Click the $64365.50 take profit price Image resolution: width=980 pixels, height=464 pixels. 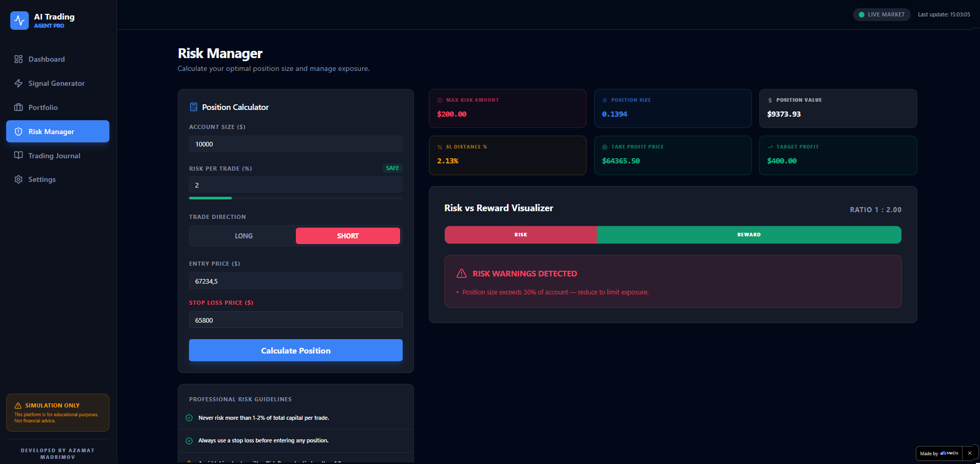click(620, 161)
